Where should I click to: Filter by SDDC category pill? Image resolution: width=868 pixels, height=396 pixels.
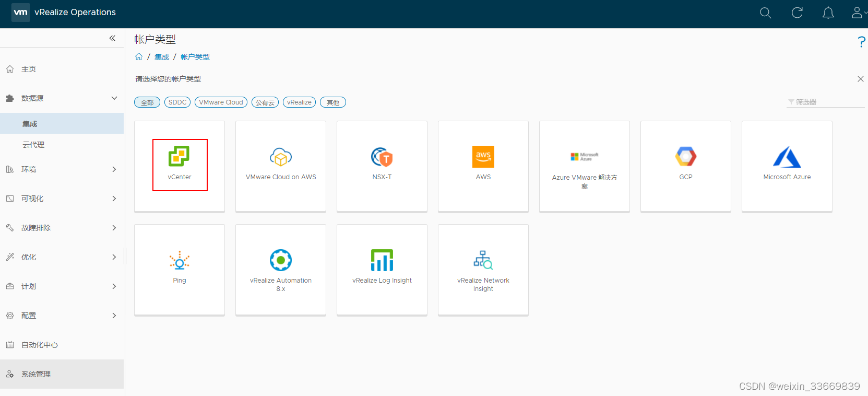tap(177, 102)
